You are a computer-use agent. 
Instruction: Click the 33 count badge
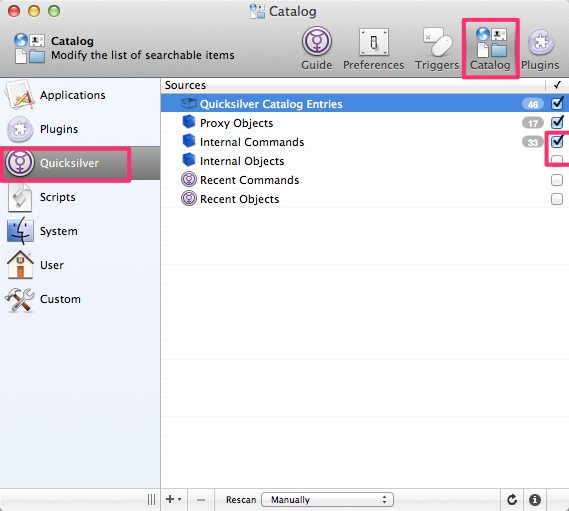[x=533, y=142]
